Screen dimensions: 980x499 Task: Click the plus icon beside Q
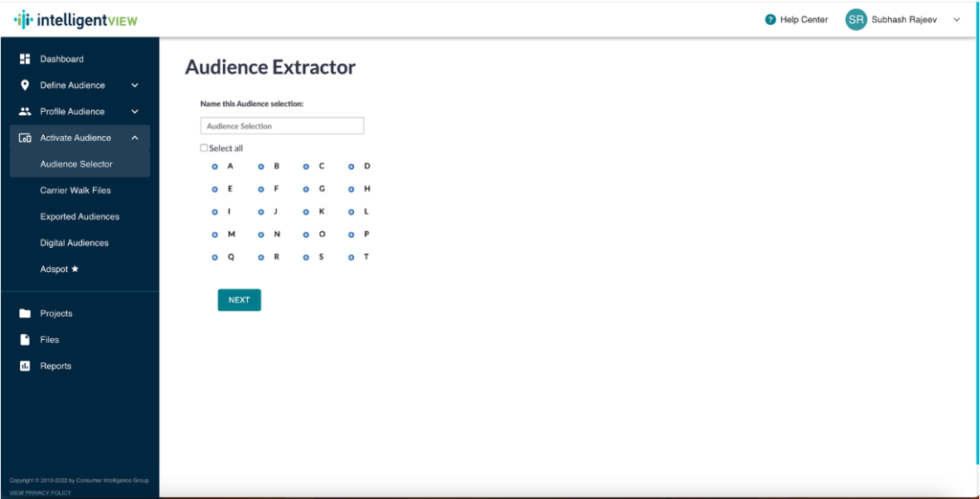point(214,257)
